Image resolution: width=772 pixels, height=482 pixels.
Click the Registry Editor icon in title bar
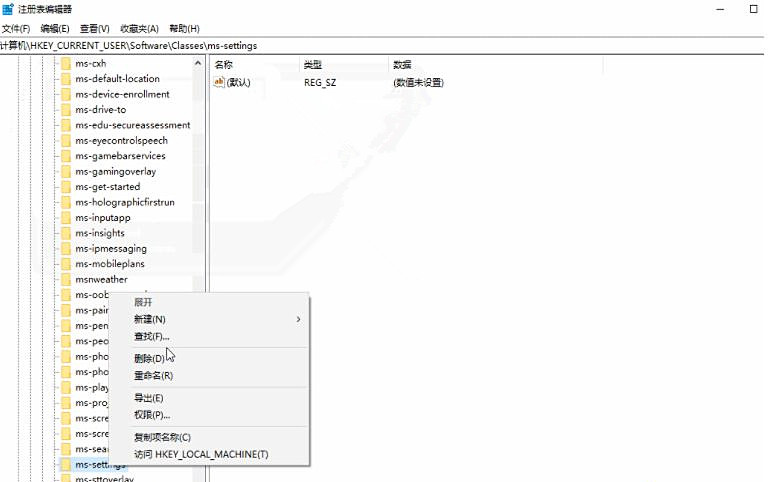click(x=8, y=9)
